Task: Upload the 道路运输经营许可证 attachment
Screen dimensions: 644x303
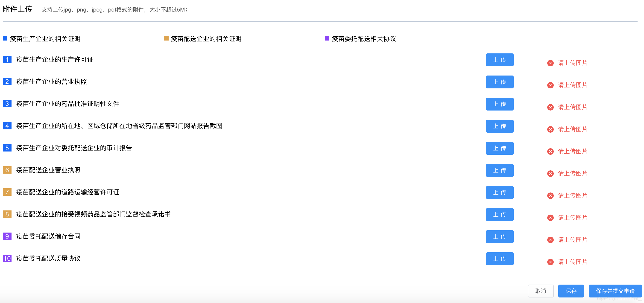Action: [x=499, y=192]
